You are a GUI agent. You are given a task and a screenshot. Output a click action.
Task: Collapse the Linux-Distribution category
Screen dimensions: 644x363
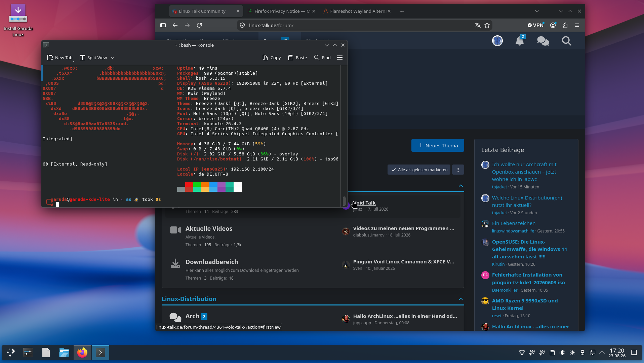[x=461, y=299]
